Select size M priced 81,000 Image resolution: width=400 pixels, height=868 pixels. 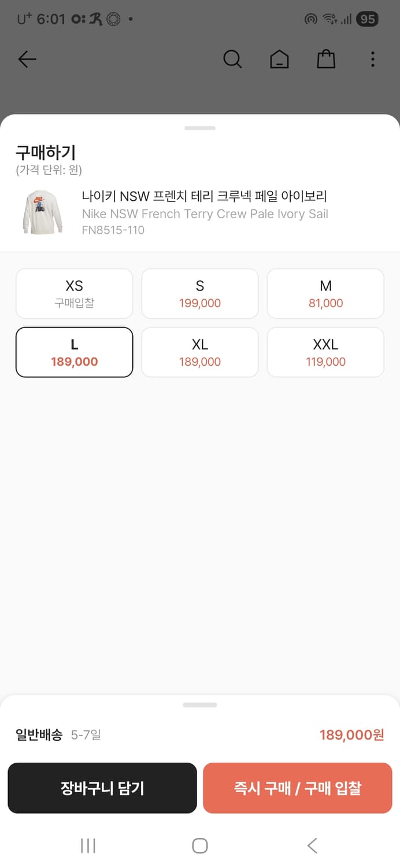point(325,293)
